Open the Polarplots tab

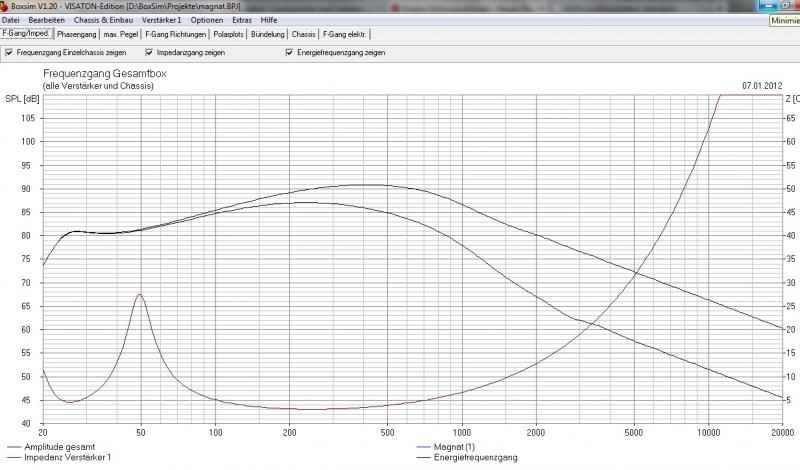click(229, 34)
